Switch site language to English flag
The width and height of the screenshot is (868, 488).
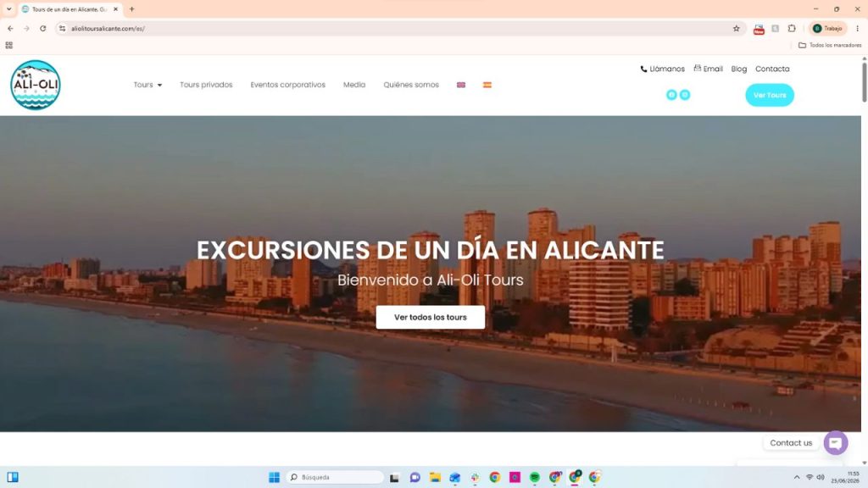click(x=460, y=85)
